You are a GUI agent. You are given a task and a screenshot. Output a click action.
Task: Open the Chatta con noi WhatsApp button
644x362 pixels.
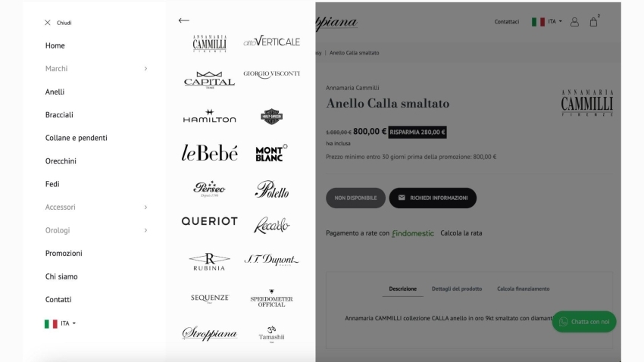[584, 322]
